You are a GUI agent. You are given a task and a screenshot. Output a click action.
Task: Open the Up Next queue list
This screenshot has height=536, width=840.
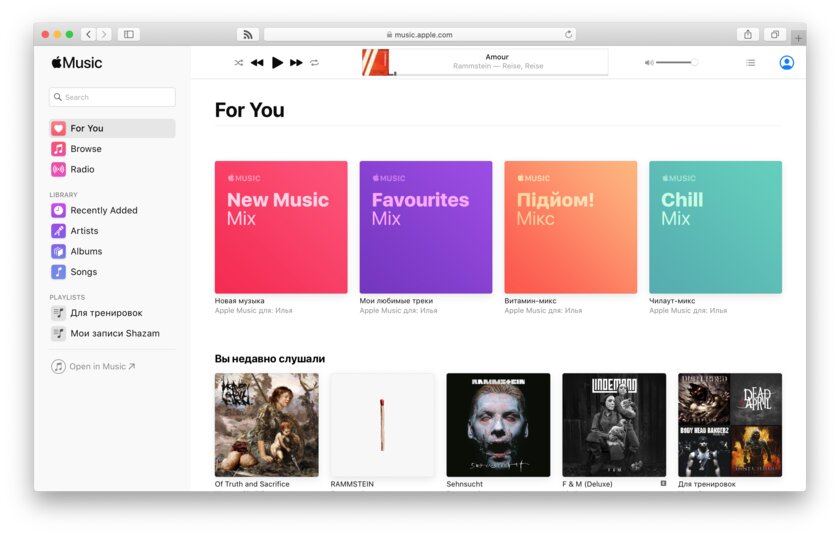[751, 63]
